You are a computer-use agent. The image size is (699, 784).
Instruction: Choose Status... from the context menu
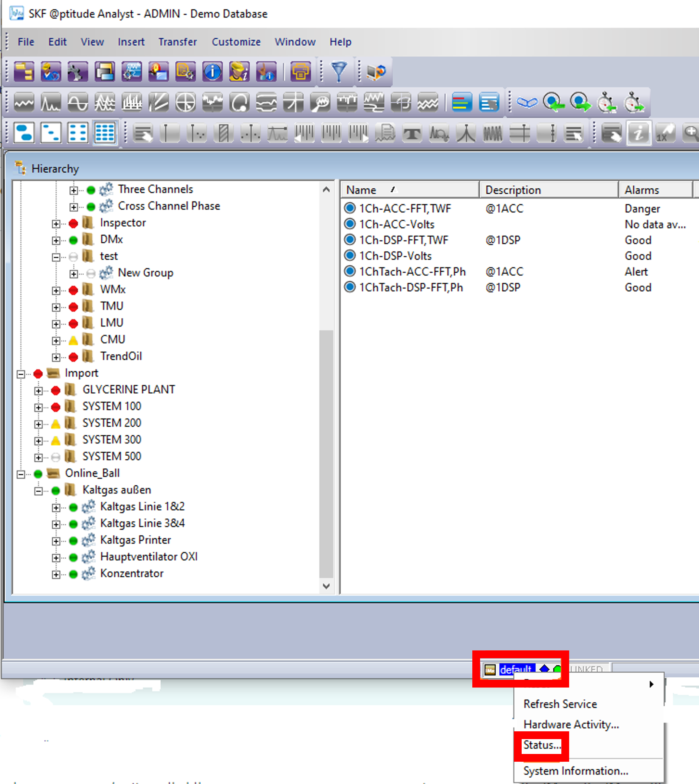(x=542, y=745)
